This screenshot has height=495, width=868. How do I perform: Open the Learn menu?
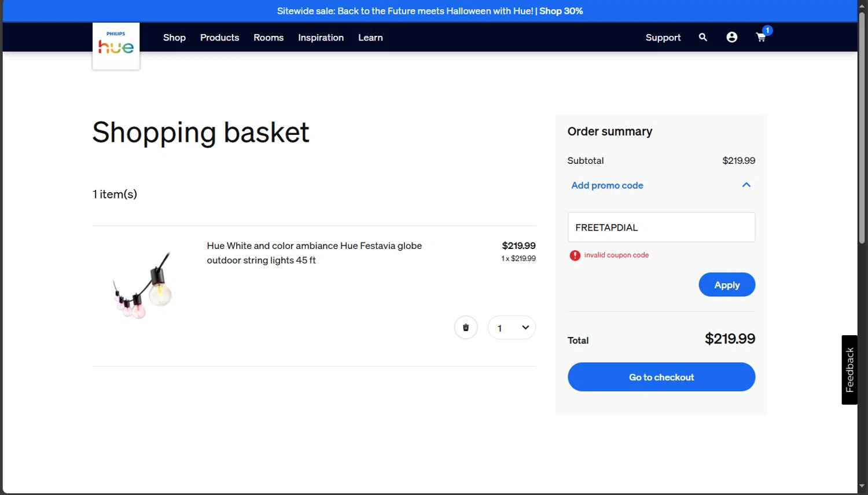click(x=370, y=38)
